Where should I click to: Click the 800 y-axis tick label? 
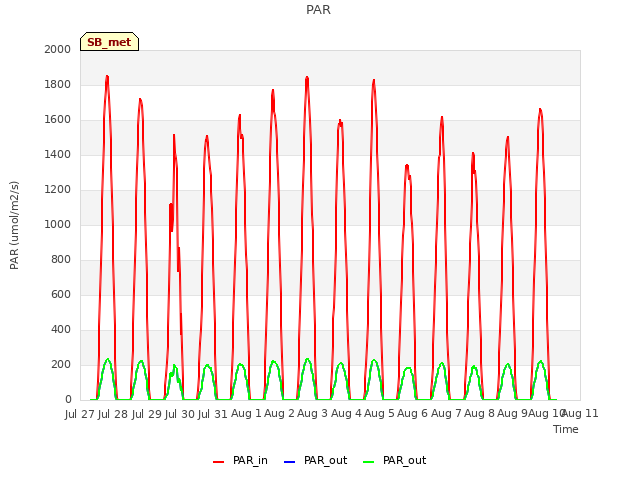pyautogui.click(x=61, y=259)
